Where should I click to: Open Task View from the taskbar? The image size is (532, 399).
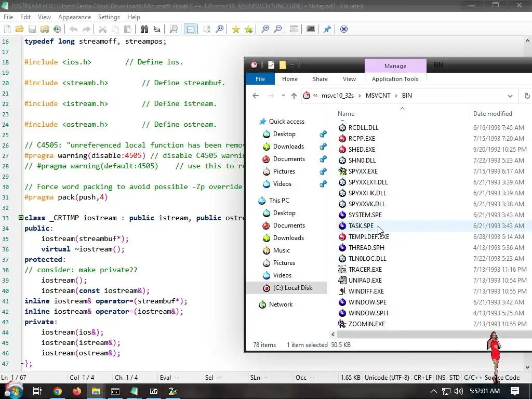37,391
